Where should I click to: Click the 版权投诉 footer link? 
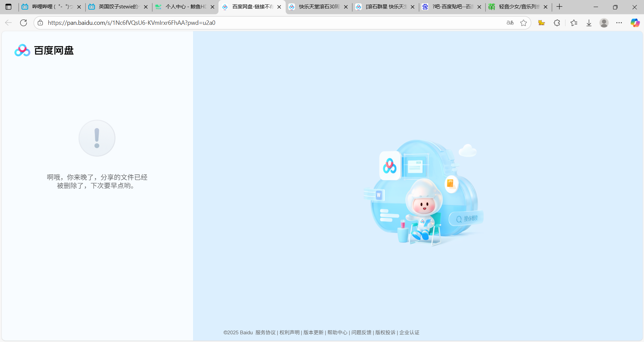(385, 332)
